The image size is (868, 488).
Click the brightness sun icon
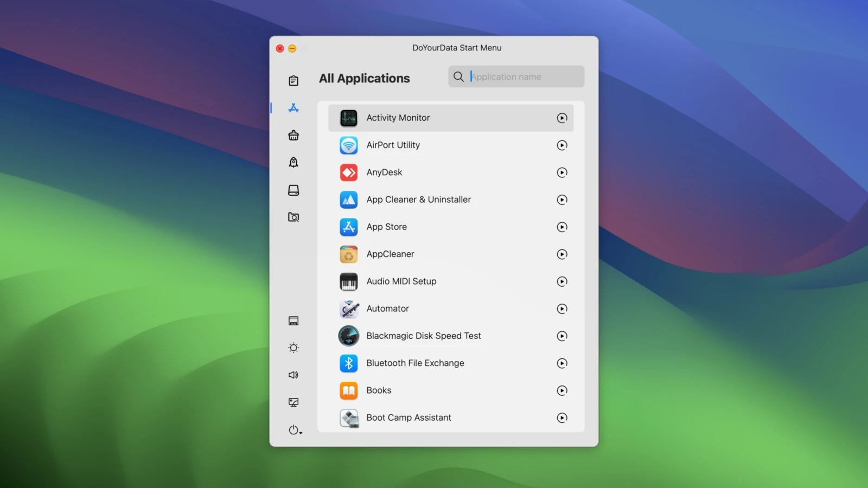[293, 348]
